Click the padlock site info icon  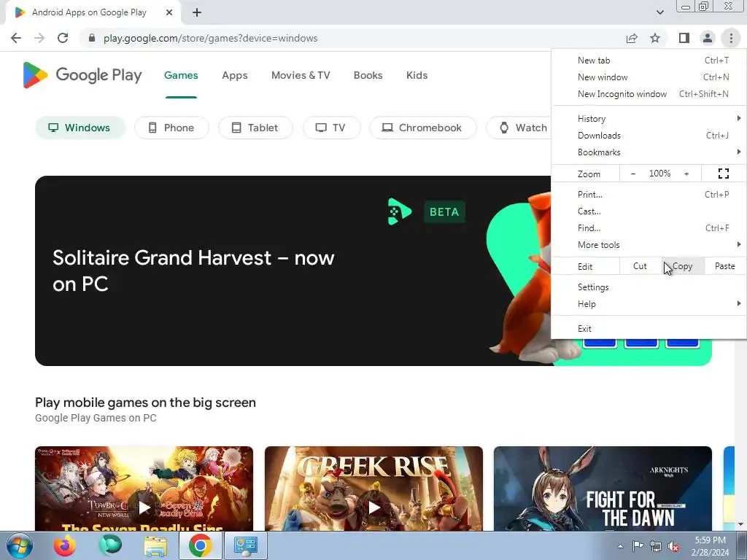(92, 38)
